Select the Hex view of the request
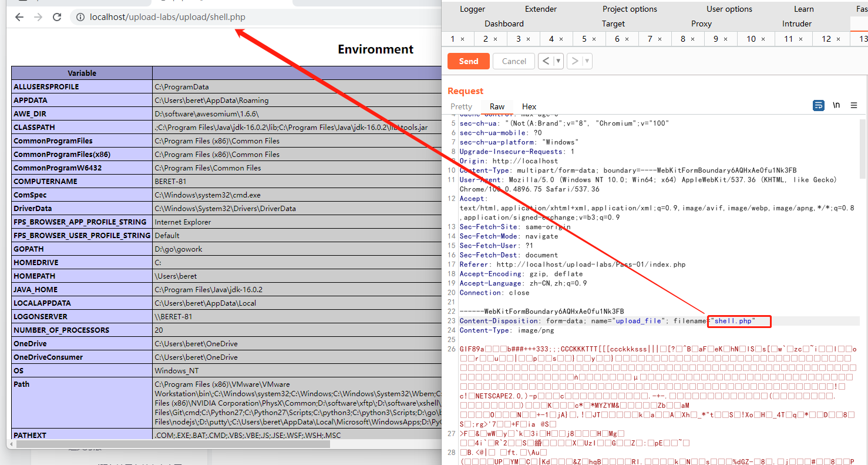 [x=529, y=106]
